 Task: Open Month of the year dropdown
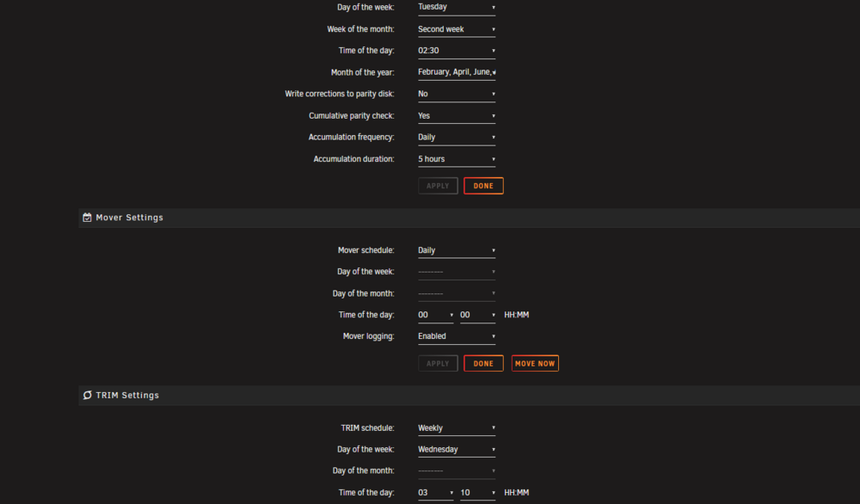(x=457, y=72)
